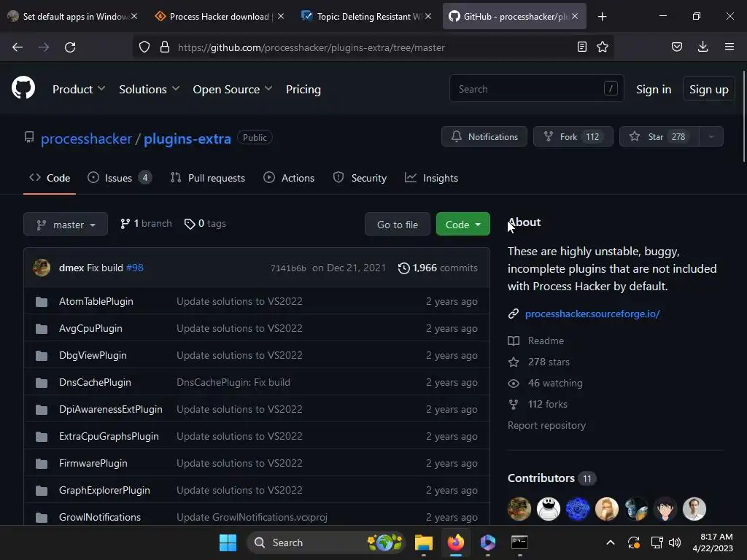Open the first contributor avatar
Image resolution: width=747 pixels, height=560 pixels.
click(519, 508)
